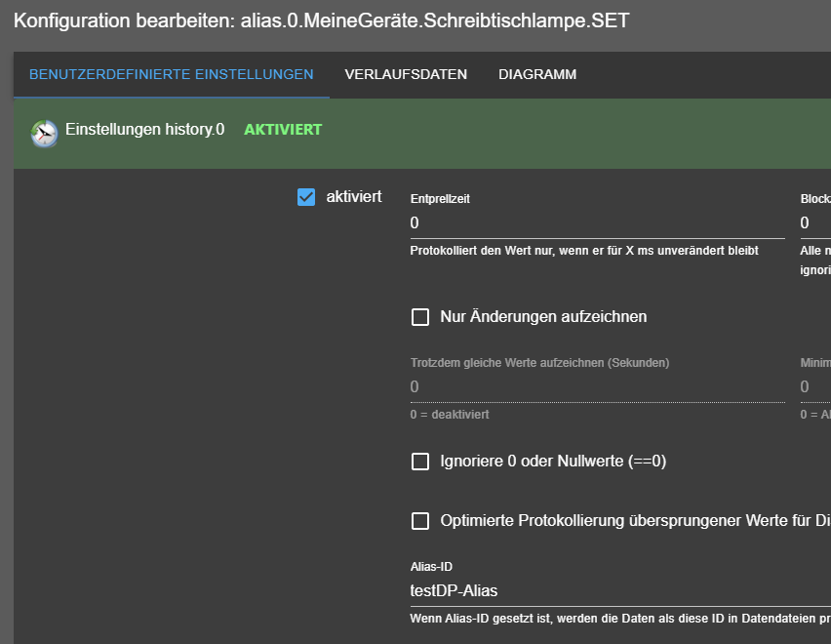Open the Diagramm tab
The width and height of the screenshot is (831, 644).
537,75
